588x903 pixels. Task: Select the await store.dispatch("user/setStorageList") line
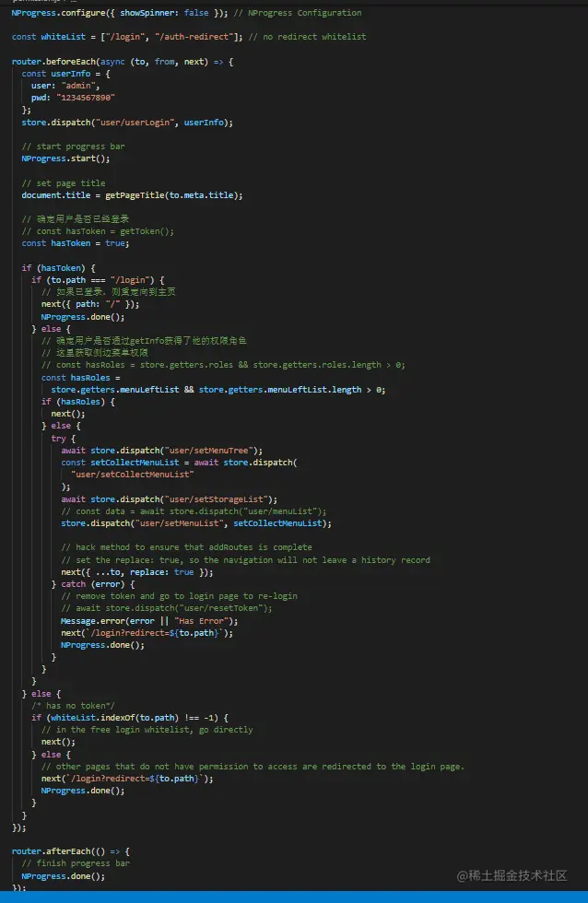170,499
